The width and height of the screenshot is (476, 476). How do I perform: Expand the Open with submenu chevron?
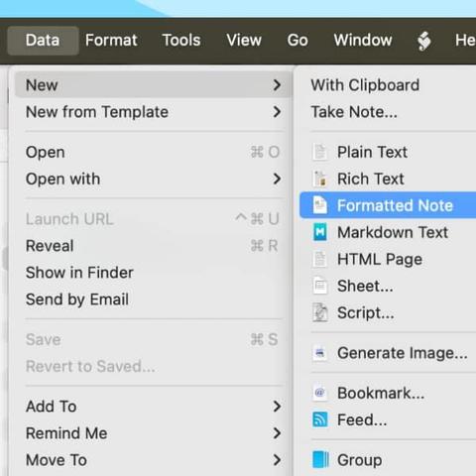point(277,178)
